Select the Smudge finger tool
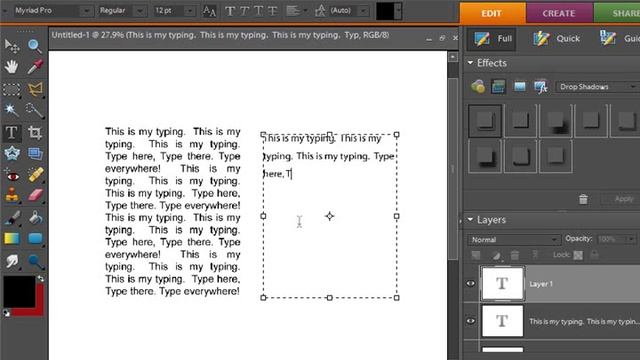This screenshot has width=640, height=360. (11, 261)
